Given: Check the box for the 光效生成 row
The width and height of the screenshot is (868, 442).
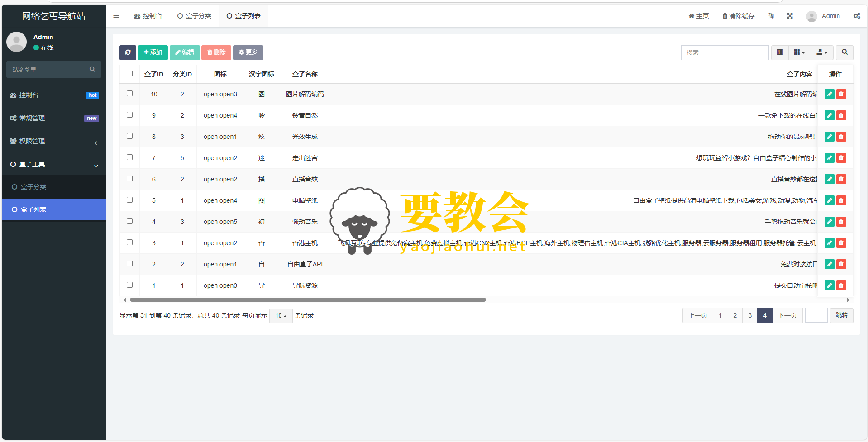Looking at the screenshot, I should click(130, 136).
